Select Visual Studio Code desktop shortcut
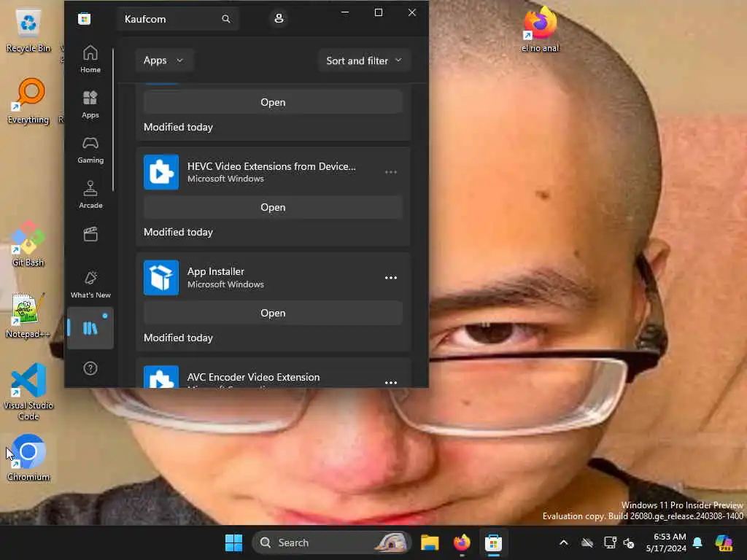This screenshot has width=747, height=560. click(x=28, y=392)
